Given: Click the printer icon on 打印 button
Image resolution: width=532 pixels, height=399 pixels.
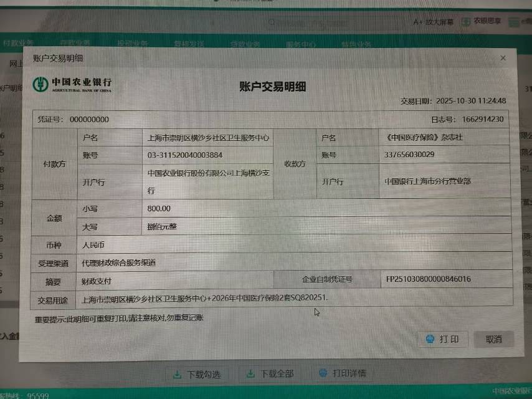Looking at the screenshot, I should click(430, 339).
